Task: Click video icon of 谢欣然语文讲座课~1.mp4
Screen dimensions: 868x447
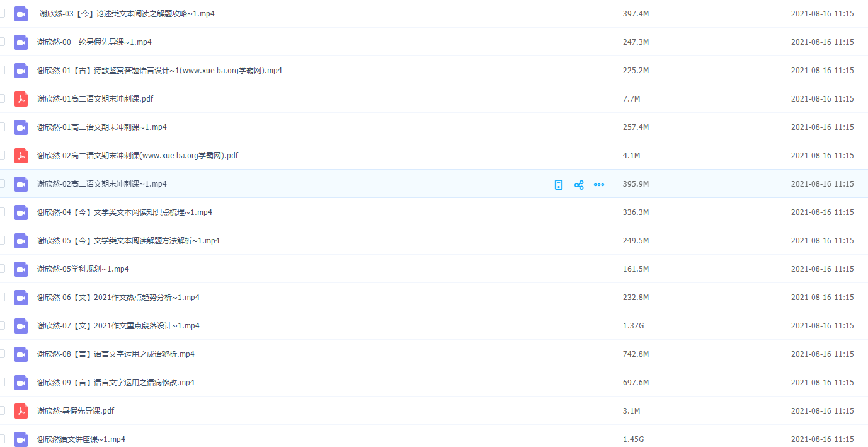Action: pos(21,439)
